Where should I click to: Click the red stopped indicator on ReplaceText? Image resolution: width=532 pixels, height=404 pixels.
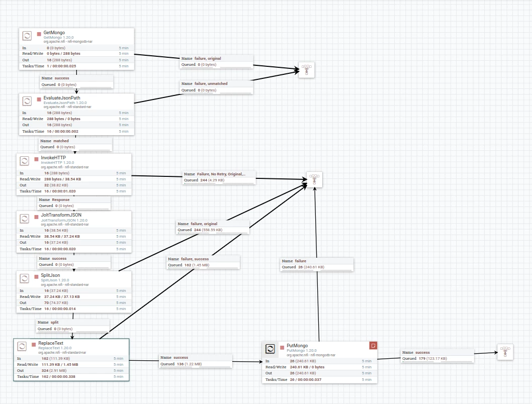pyautogui.click(x=34, y=344)
